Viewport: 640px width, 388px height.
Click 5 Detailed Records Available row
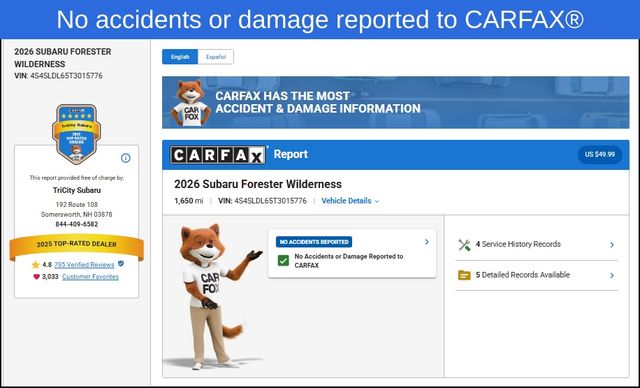(x=537, y=275)
